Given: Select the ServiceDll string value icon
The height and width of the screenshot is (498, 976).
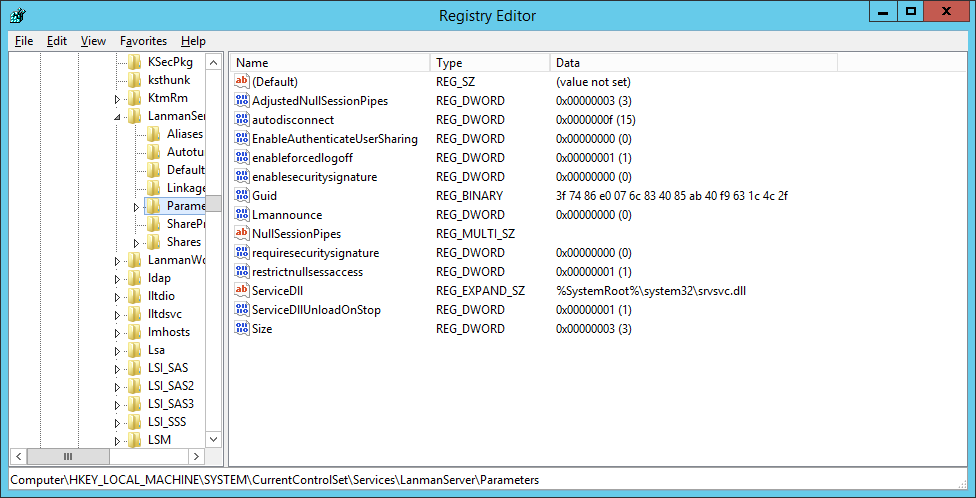Looking at the screenshot, I should [241, 290].
